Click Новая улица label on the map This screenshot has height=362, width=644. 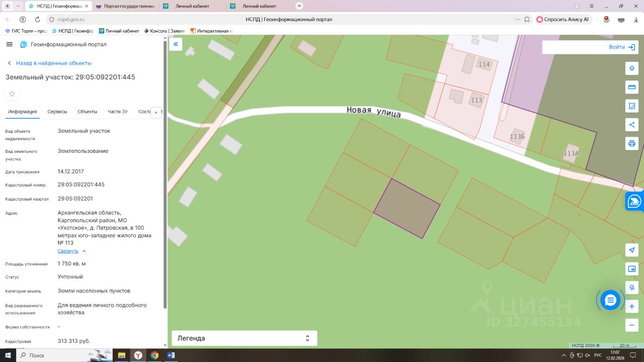point(374,112)
